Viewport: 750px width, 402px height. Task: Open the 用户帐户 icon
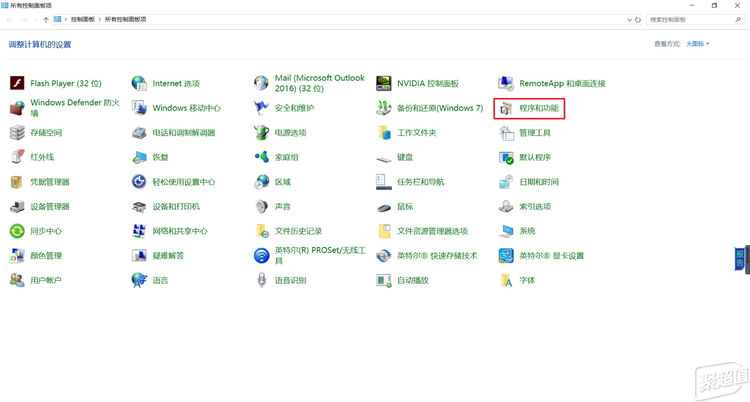[x=17, y=281]
